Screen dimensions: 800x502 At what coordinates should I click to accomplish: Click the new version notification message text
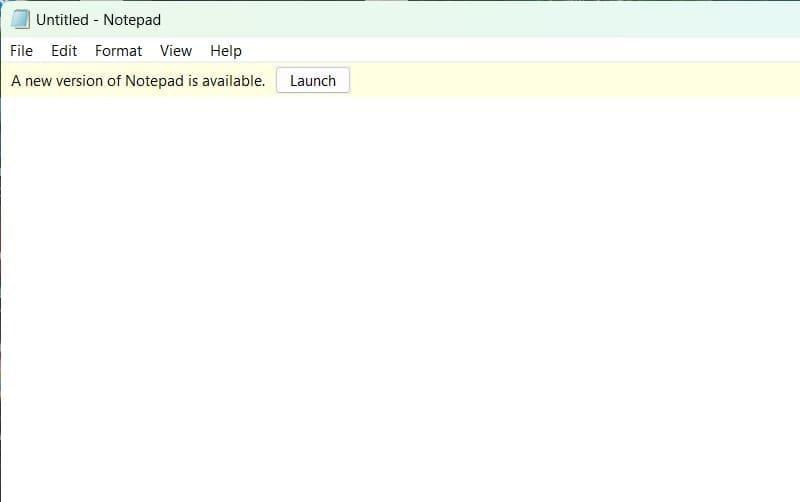point(138,81)
